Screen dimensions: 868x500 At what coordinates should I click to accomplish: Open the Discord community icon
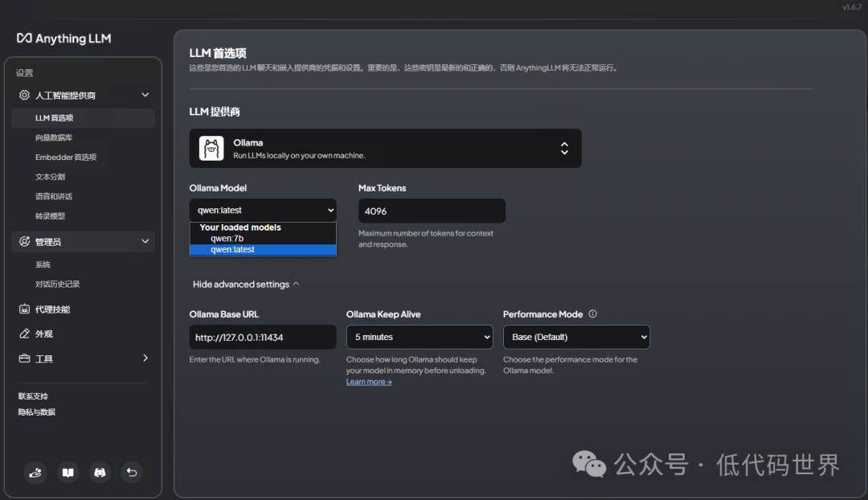click(x=100, y=473)
